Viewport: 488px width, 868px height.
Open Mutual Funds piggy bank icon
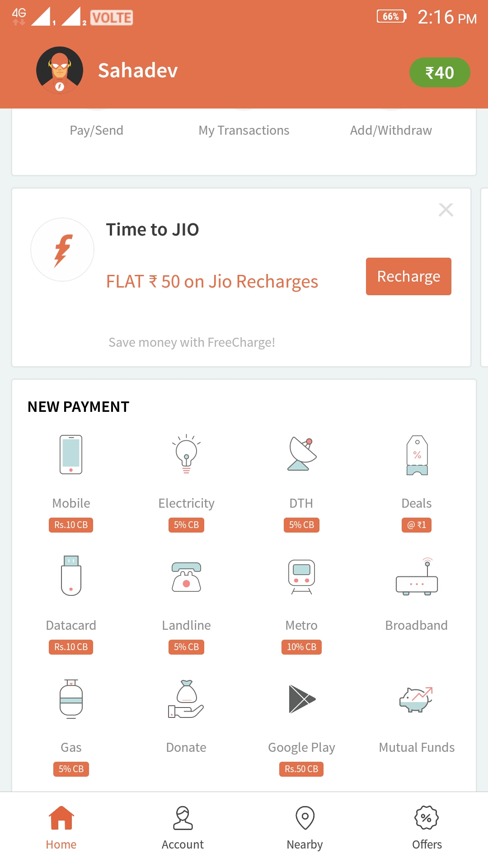(x=417, y=699)
